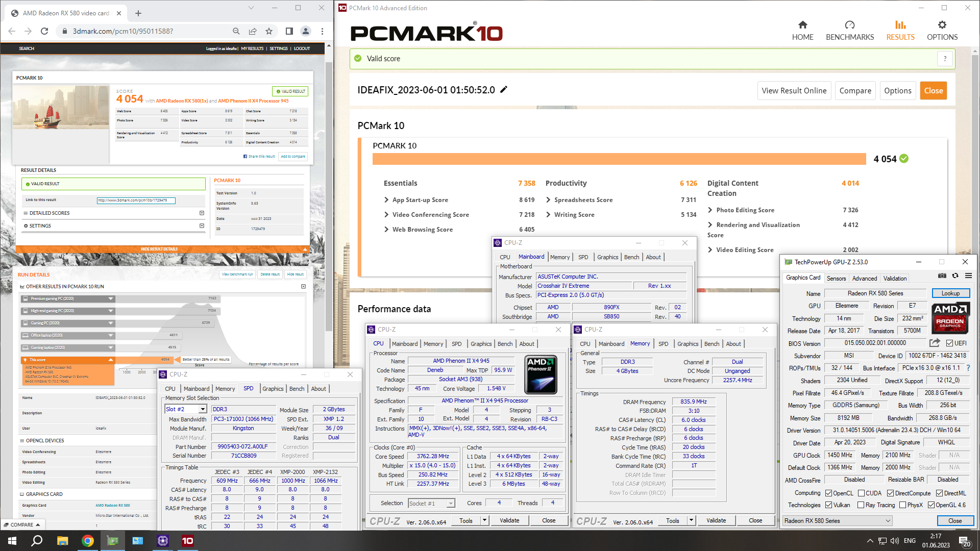Bookmark the page with the star icon
The image size is (980, 551).
coord(269,31)
